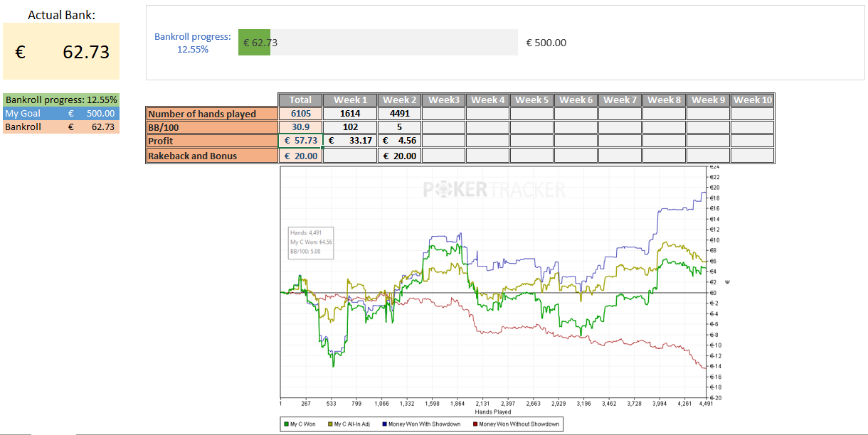Select the Actual Bank value cell showing 62.73
The image size is (868, 435).
61,51
